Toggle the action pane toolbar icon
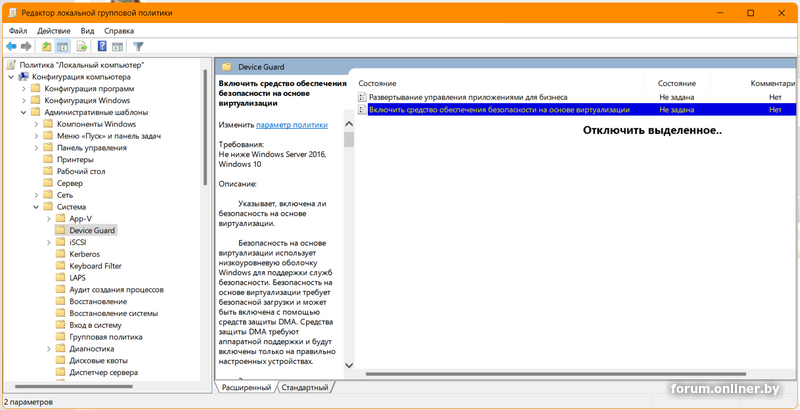 [118, 46]
